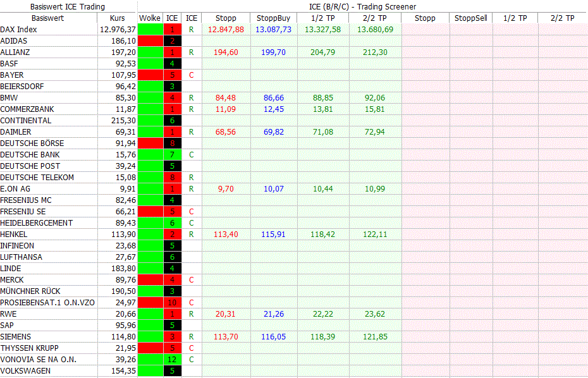Click HENKEL 2/2 TP value 122,11
Image resolution: width=588 pixels, height=378 pixels.
(375, 235)
